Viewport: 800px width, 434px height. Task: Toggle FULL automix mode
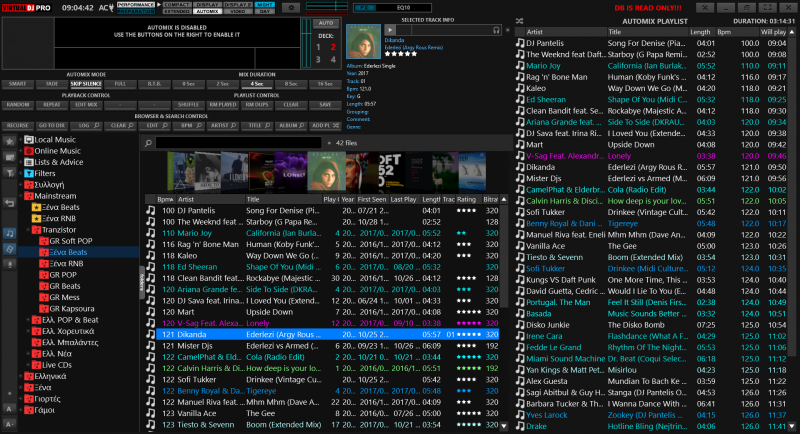[x=120, y=84]
